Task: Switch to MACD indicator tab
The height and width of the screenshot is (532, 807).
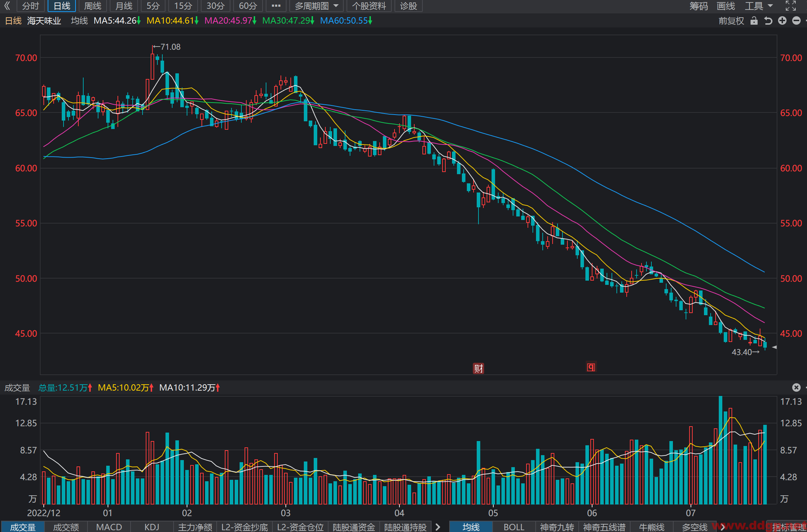Action: click(109, 527)
